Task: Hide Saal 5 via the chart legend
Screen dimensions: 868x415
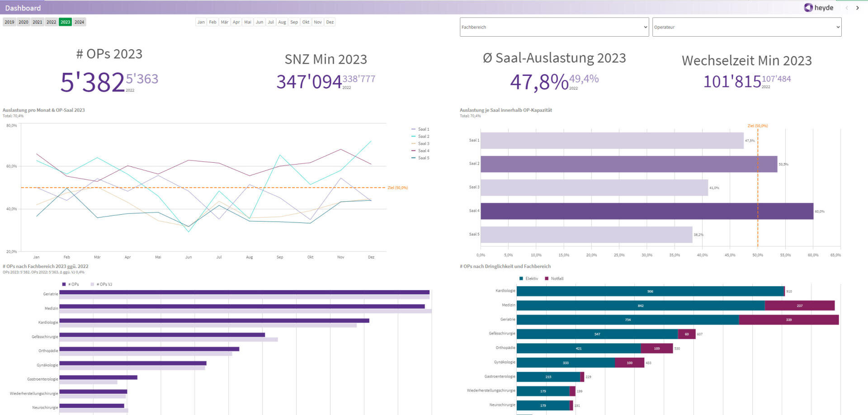Action: pyautogui.click(x=421, y=158)
